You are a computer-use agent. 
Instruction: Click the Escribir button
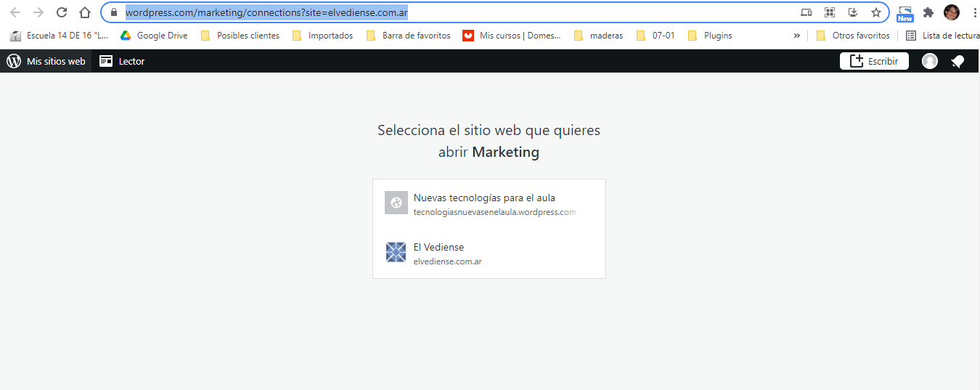(x=874, y=61)
